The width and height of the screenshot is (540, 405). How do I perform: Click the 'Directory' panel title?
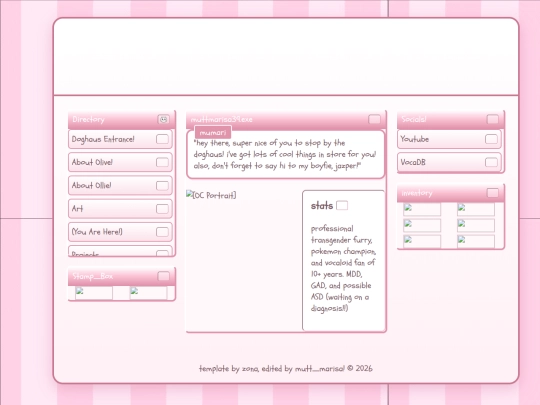pos(89,119)
